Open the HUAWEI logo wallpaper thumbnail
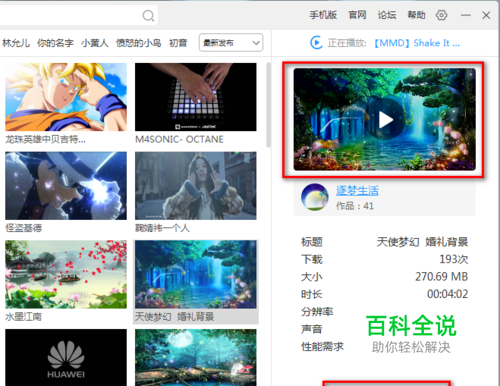 point(66,357)
